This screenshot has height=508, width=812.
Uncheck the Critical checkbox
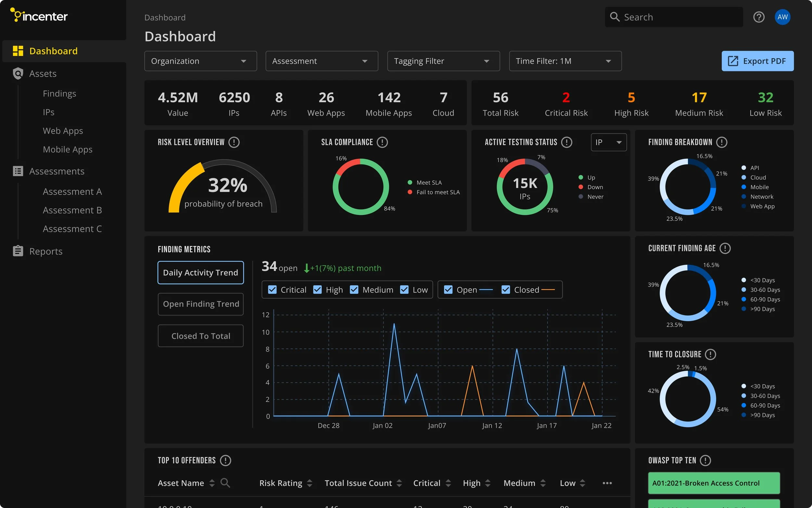tap(272, 290)
